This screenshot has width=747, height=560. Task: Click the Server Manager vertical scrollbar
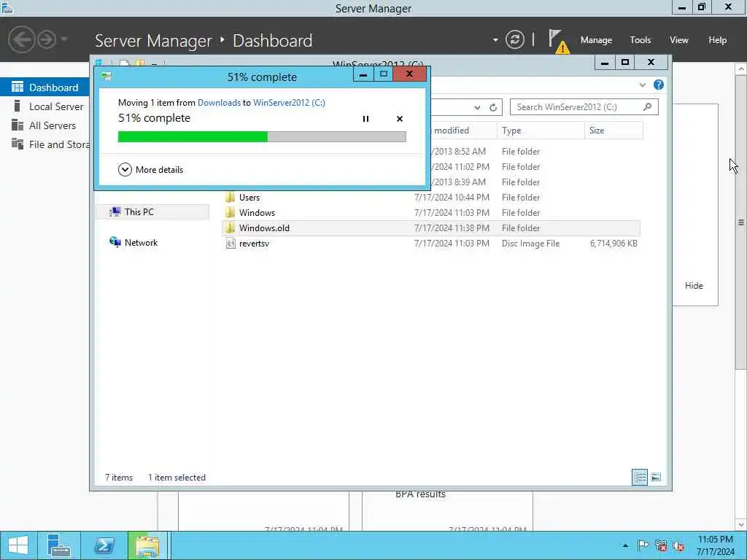[741, 222]
